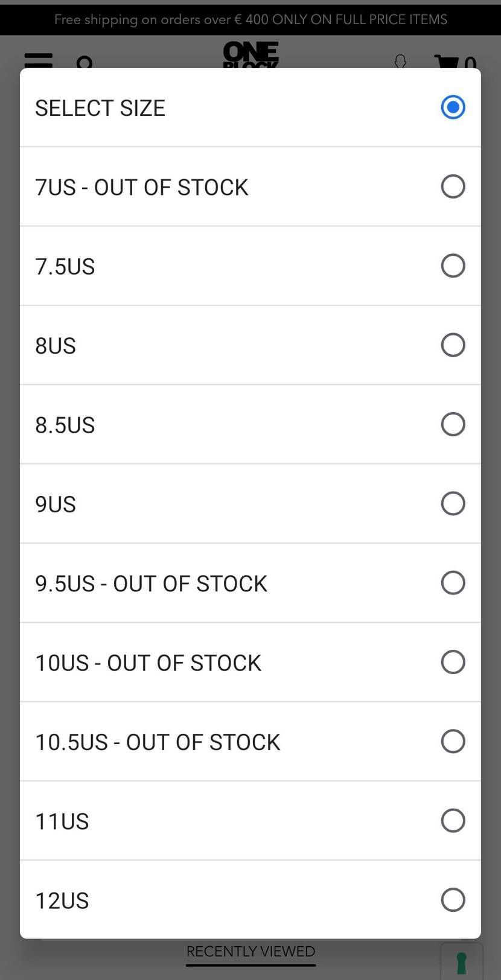501x980 pixels.
Task: Choose size 9US from the list
Action: coord(453,503)
